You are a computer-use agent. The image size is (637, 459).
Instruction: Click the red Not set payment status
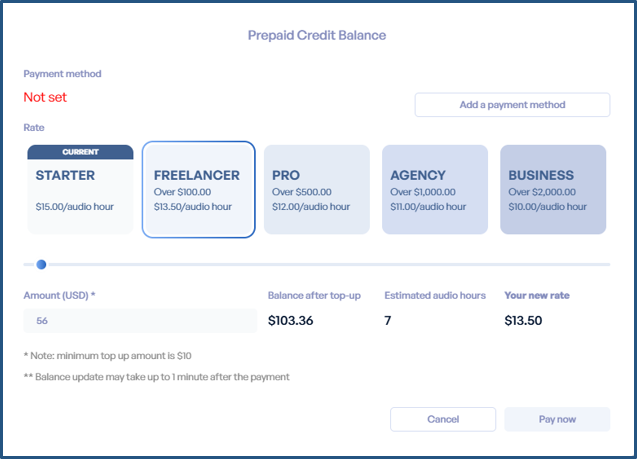[46, 97]
